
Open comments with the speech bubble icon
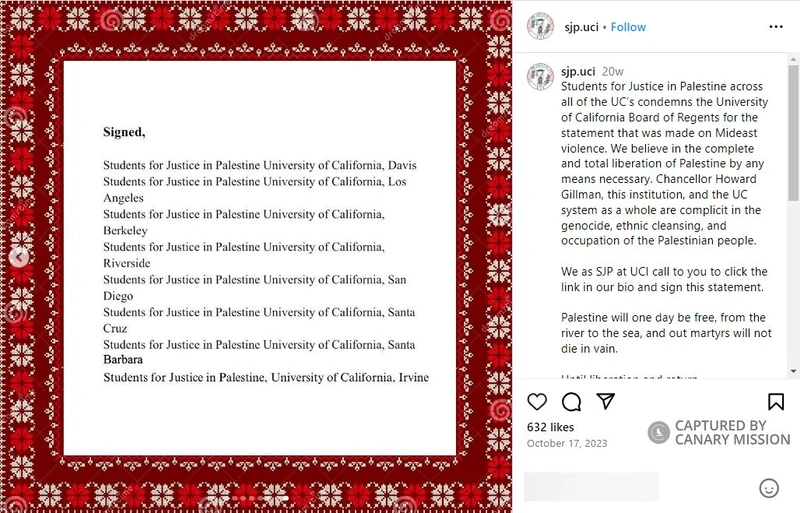click(x=572, y=402)
